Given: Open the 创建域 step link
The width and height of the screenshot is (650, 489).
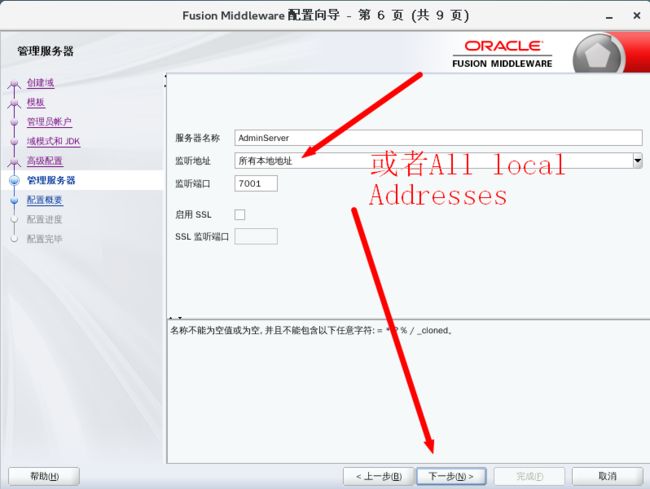Looking at the screenshot, I should (41, 82).
